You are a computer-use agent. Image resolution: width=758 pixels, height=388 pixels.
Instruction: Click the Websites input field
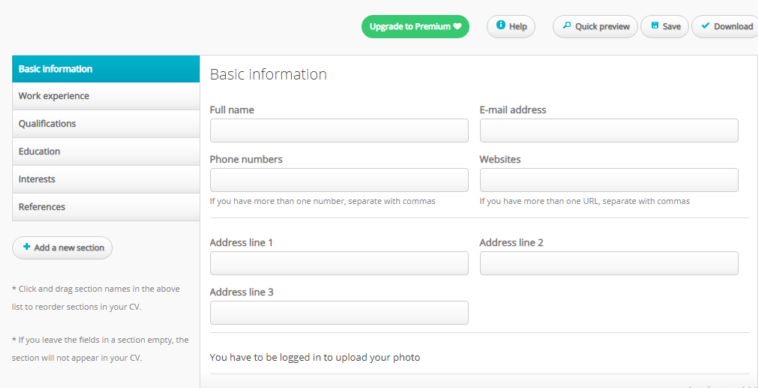(609, 180)
